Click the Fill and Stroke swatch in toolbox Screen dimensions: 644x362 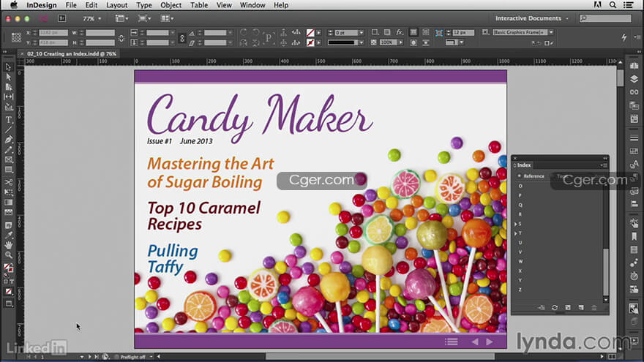pos(8,268)
